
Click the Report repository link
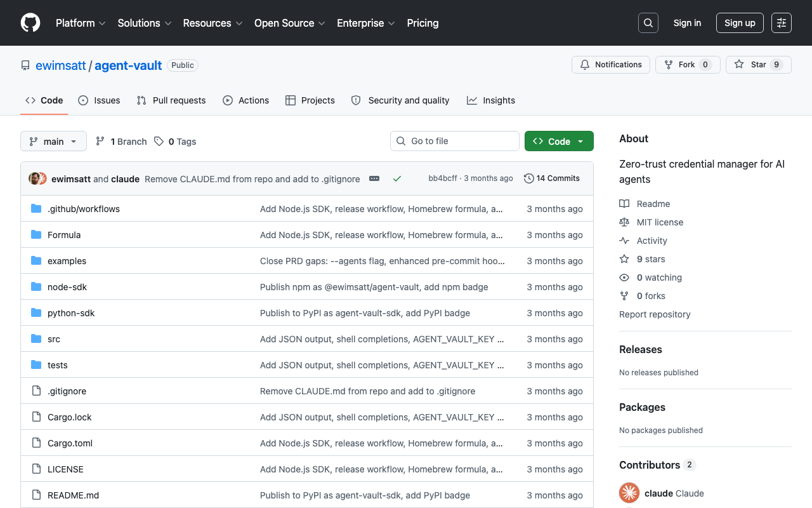click(x=655, y=314)
